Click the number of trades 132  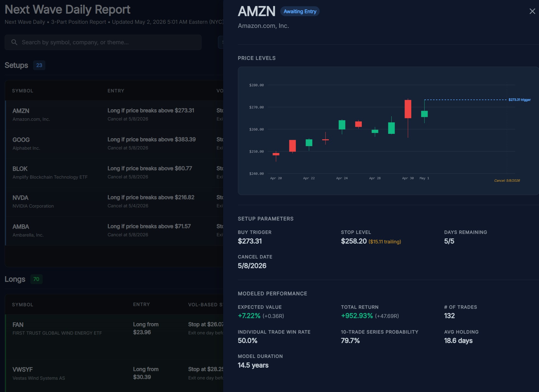click(x=449, y=316)
